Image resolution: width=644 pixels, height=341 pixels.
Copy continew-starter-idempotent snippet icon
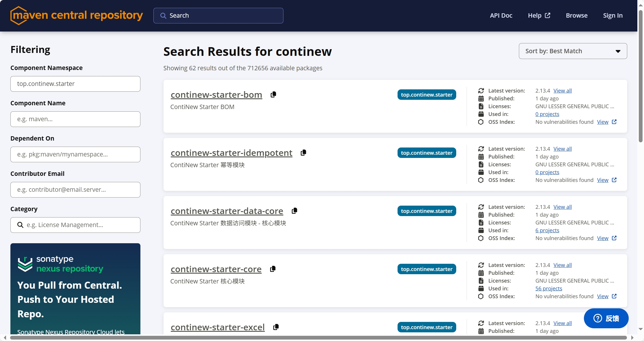click(303, 153)
